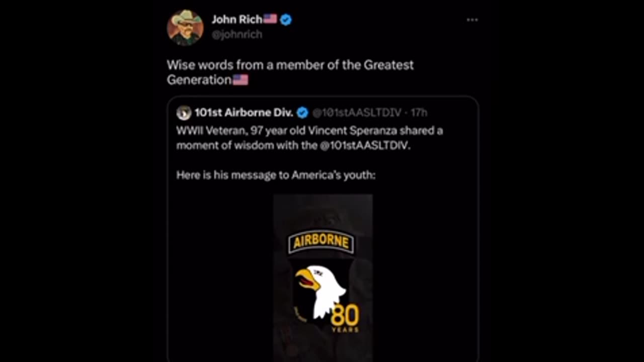Image resolution: width=644 pixels, height=362 pixels.
Task: Click the 101st Airborne Div. verified badge
Action: [302, 113]
